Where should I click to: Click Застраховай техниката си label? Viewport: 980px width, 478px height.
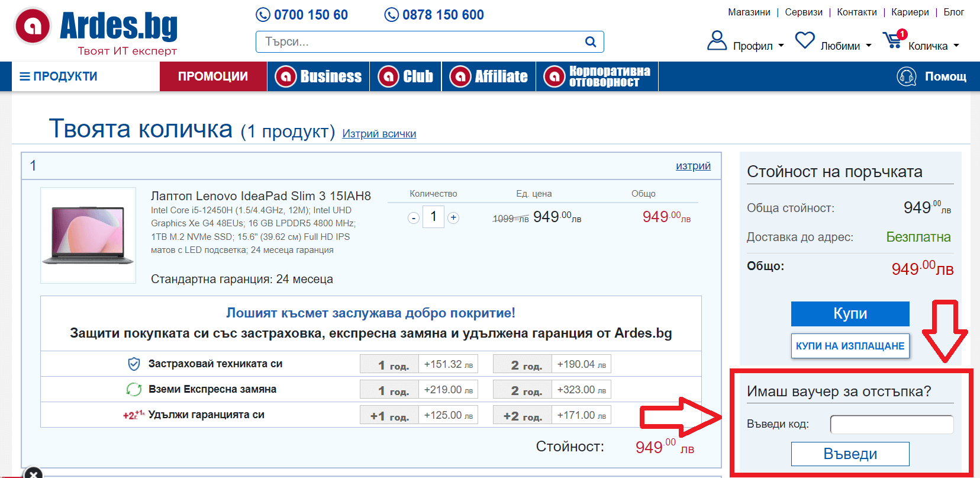pyautogui.click(x=215, y=364)
